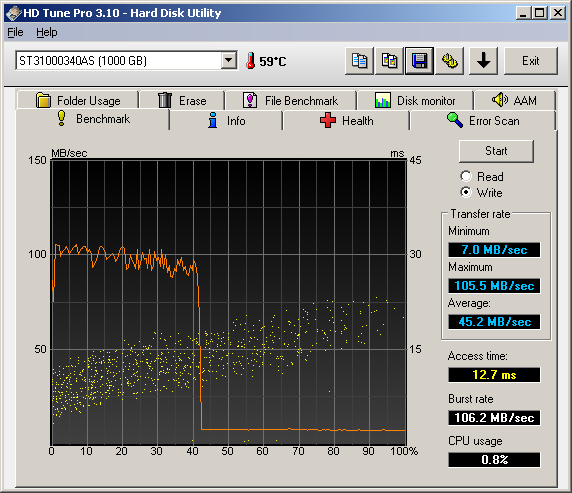Click the copy screenshot to clipboard icon
Screen dimensions: 572x493
point(389,61)
